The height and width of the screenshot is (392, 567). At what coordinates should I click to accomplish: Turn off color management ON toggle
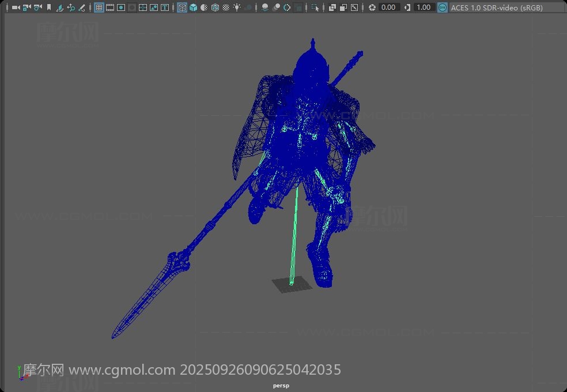(442, 7)
